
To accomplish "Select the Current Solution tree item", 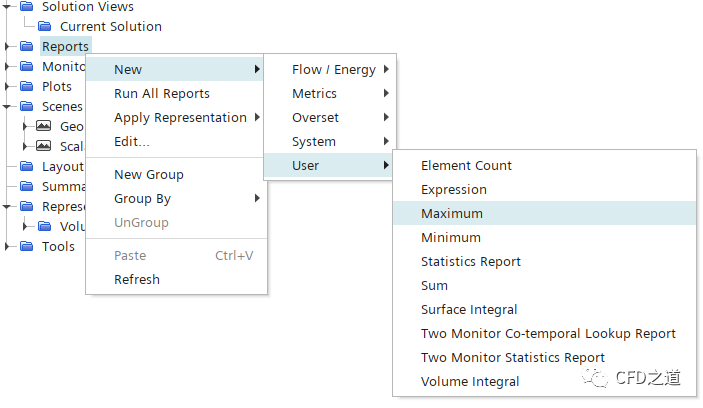I will coord(110,27).
